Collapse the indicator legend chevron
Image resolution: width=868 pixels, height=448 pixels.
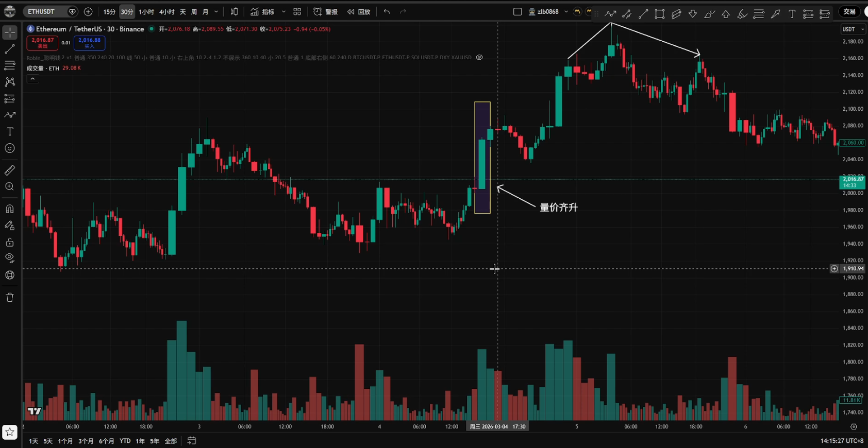point(32,79)
